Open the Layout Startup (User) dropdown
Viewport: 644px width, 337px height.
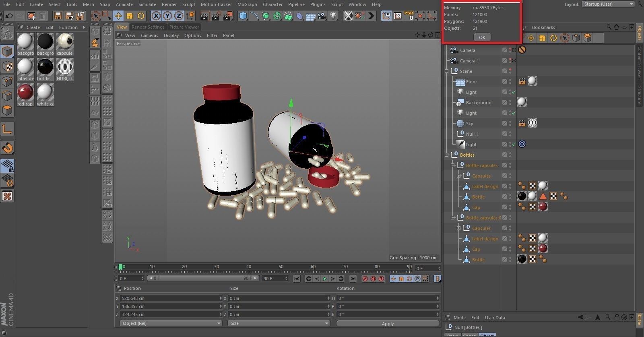click(x=608, y=4)
